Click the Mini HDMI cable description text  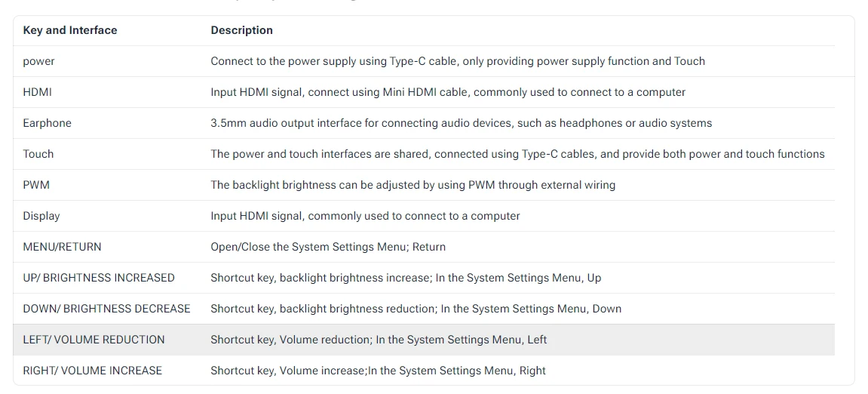pyautogui.click(x=448, y=93)
